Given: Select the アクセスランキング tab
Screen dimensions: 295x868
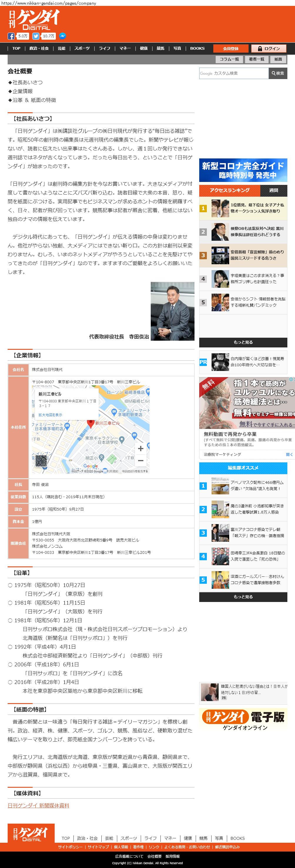Looking at the screenshot, I should (230, 190).
